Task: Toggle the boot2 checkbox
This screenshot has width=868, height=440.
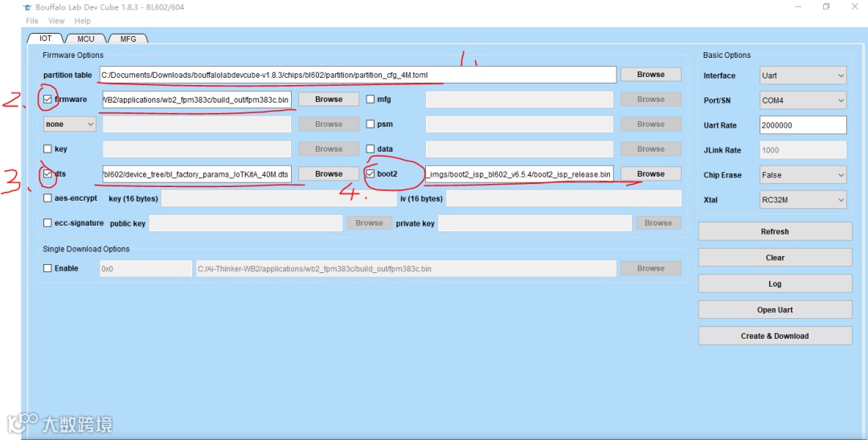Action: tap(371, 173)
